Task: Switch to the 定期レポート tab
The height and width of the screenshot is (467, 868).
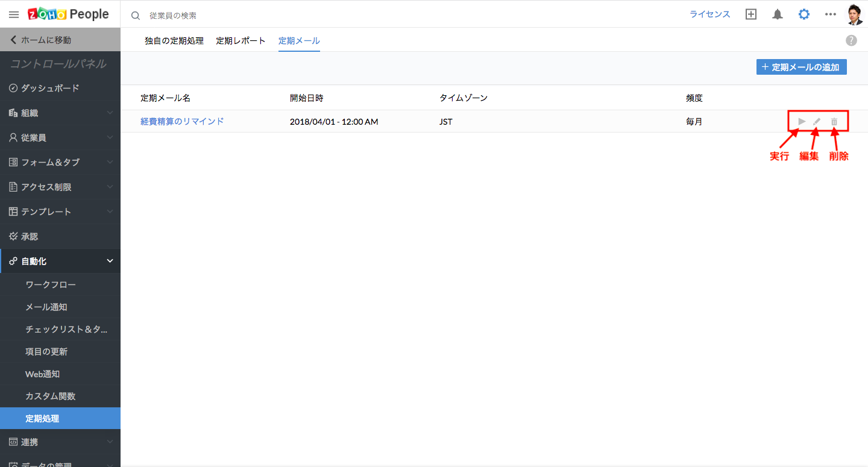Action: 241,41
